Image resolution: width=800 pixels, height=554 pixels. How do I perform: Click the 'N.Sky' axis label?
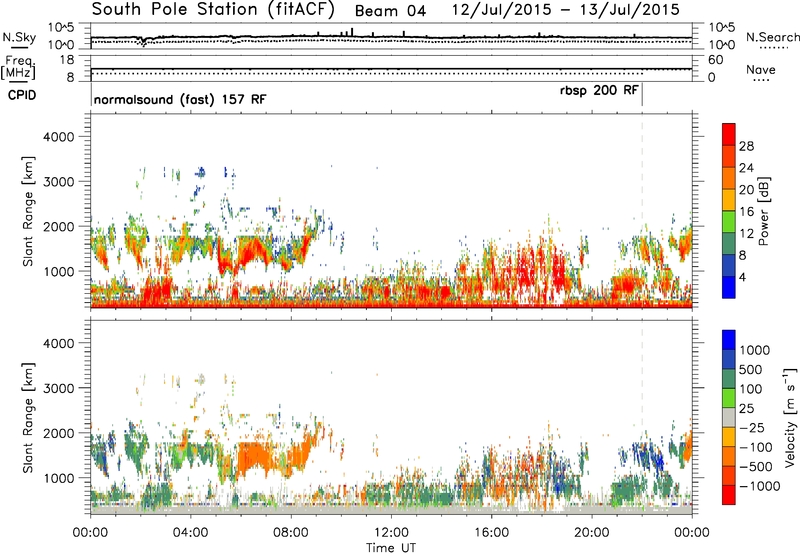pyautogui.click(x=19, y=37)
